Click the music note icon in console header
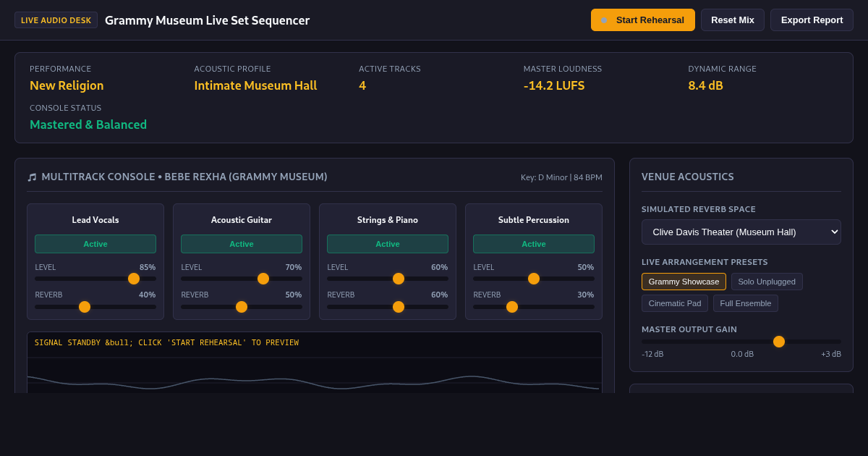Viewport: 868px width, 456px height. tap(32, 177)
